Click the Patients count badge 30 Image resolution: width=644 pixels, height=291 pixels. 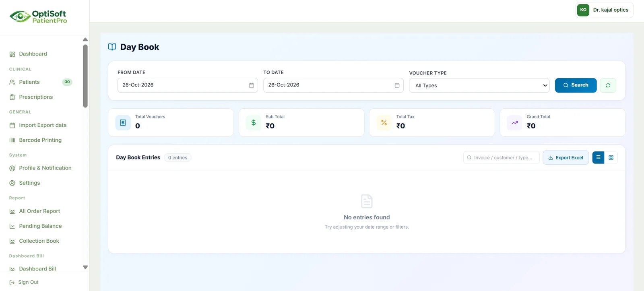tap(67, 82)
